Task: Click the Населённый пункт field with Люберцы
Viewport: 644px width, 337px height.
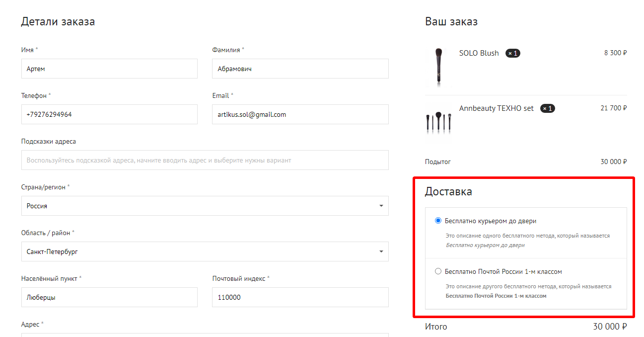Action: coord(109,297)
